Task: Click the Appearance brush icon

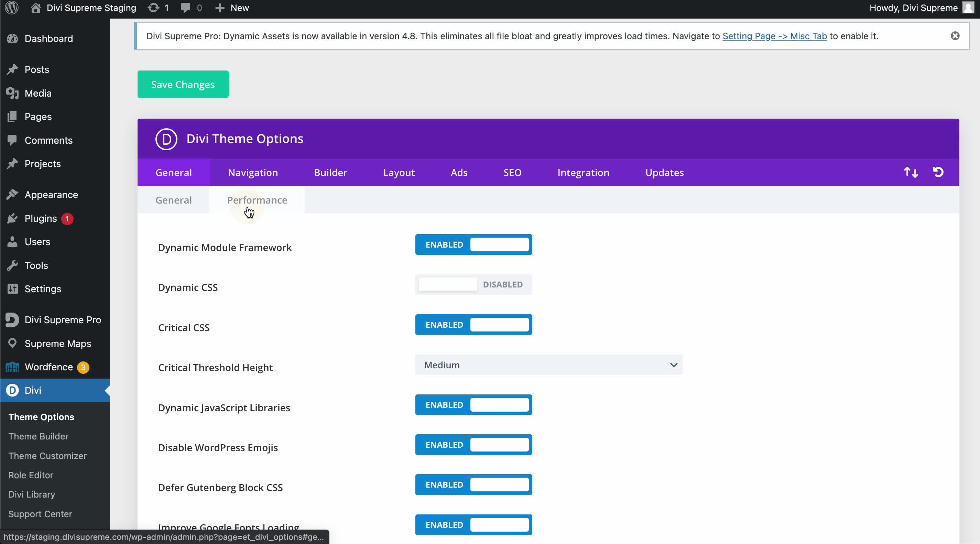Action: [13, 194]
